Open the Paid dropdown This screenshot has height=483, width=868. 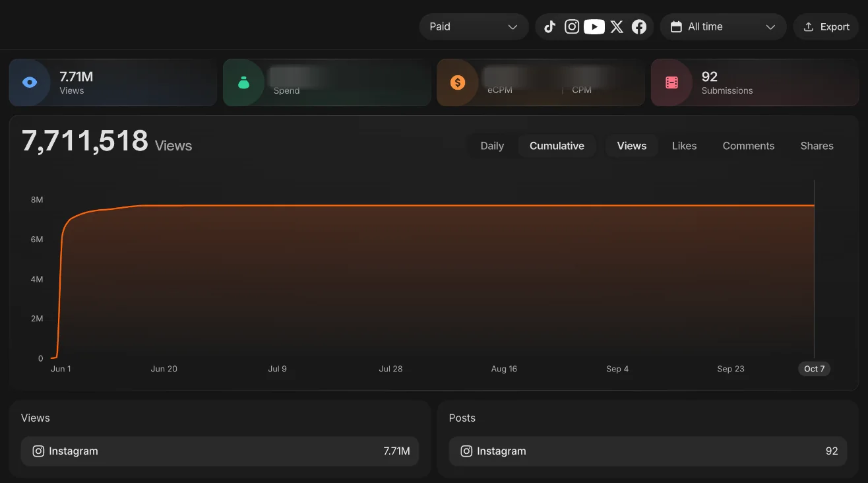(x=474, y=27)
